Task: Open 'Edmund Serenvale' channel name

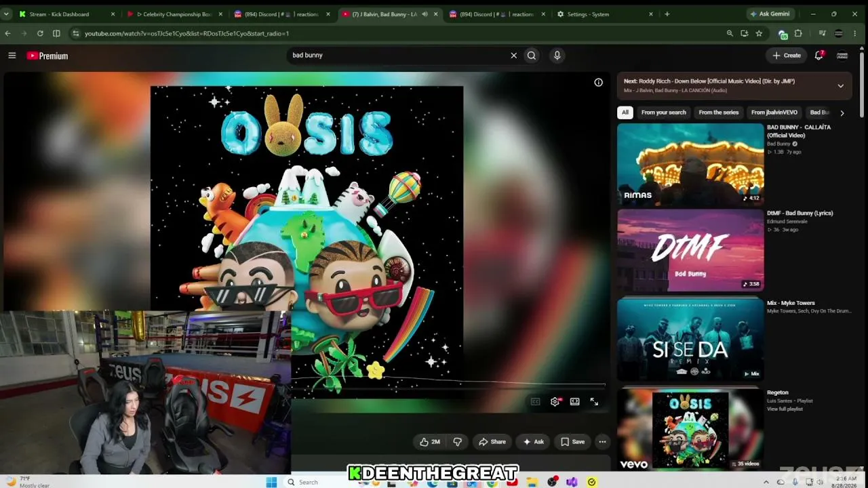Action: (x=787, y=221)
